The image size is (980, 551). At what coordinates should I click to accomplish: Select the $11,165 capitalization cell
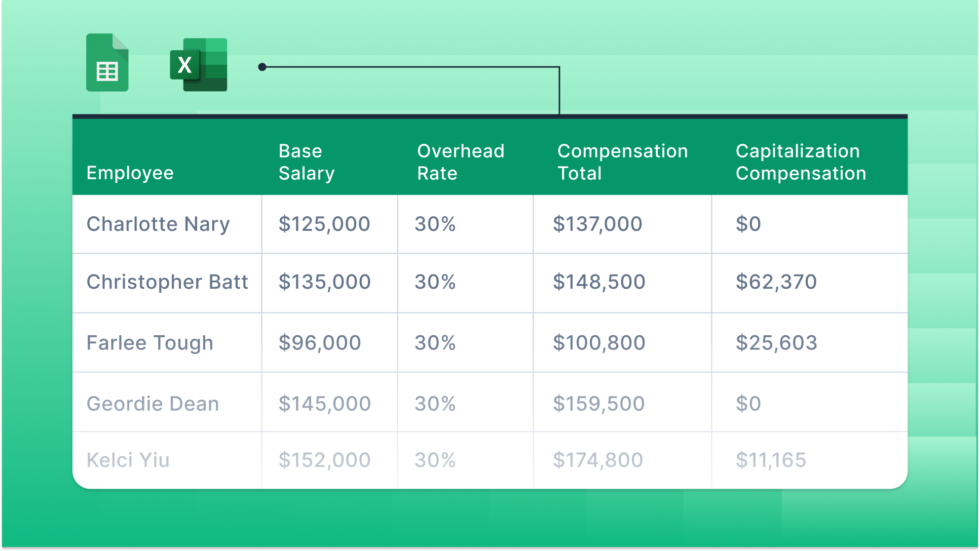770,460
